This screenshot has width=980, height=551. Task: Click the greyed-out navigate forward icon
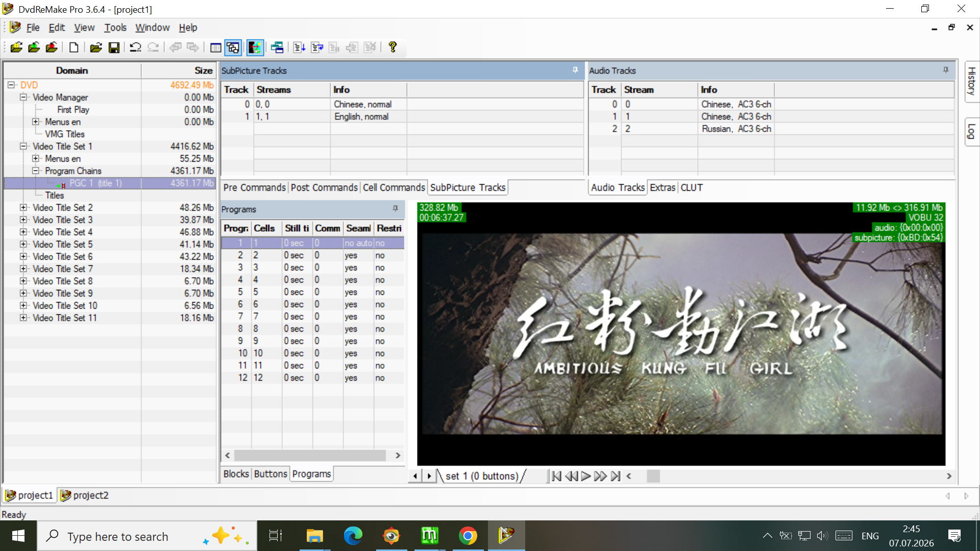click(x=193, y=47)
